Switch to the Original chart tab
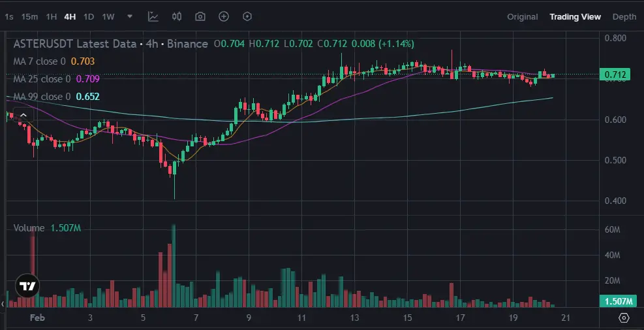Screen dimensions: 644x330 click(x=522, y=17)
